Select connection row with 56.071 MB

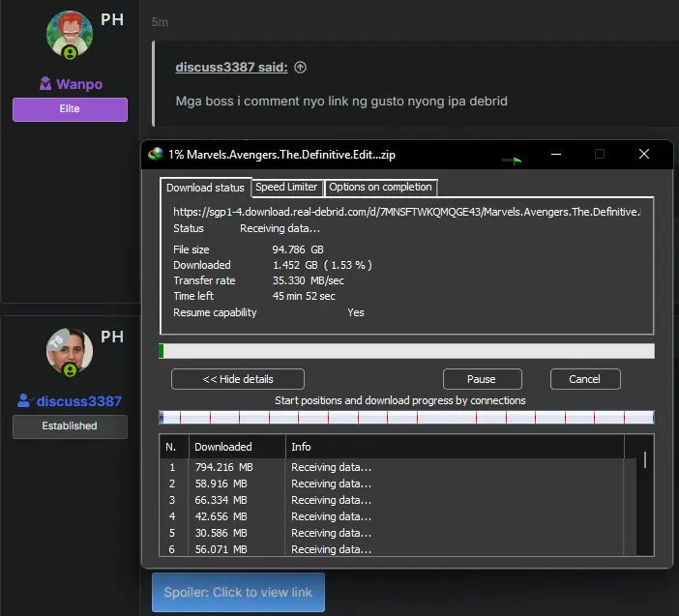(398, 549)
